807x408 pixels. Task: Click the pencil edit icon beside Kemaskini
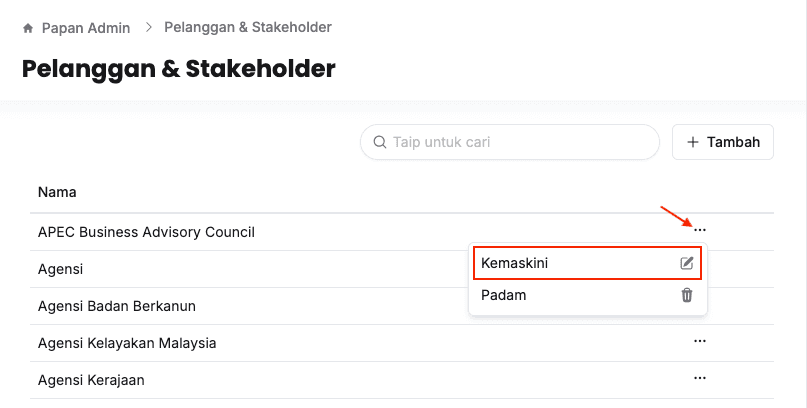coord(687,263)
